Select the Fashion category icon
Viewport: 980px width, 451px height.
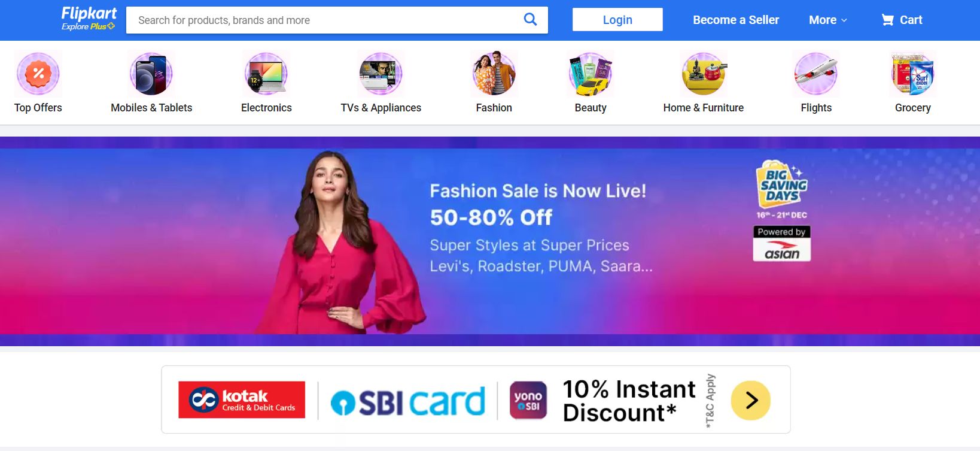click(494, 74)
